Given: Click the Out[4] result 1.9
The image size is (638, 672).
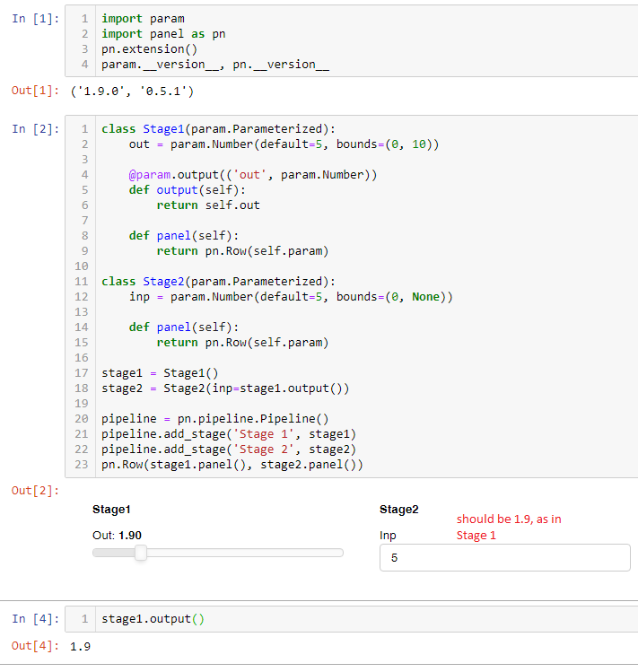Looking at the screenshot, I should point(80,646).
